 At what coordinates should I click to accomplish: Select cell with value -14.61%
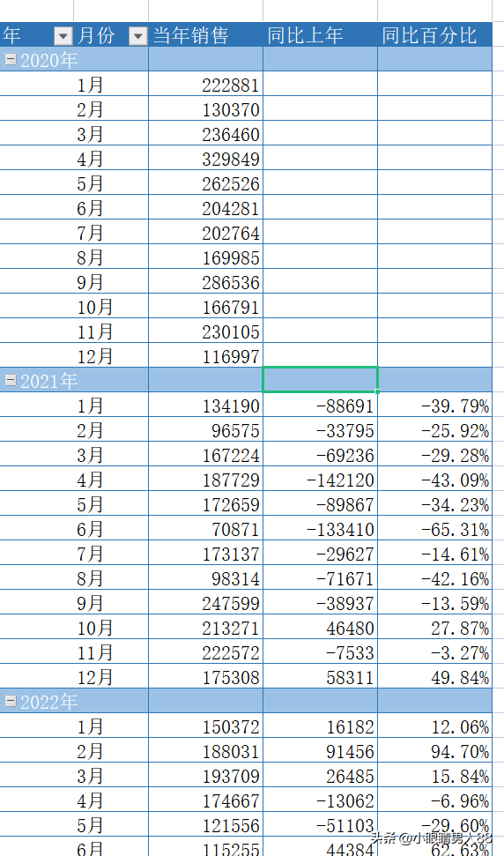pyautogui.click(x=434, y=554)
